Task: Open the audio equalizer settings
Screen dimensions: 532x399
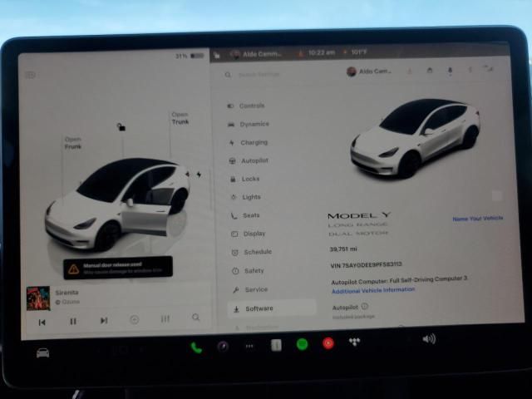Action: tap(165, 318)
